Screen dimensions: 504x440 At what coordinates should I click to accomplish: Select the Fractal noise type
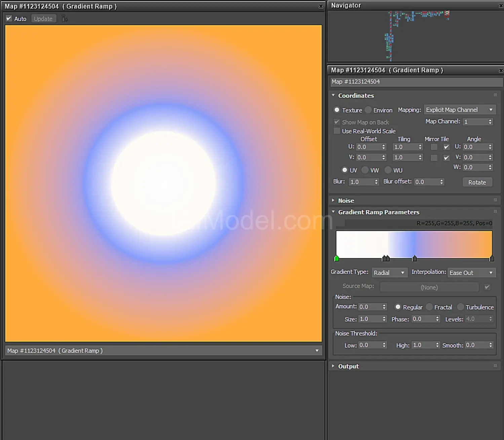[429, 307]
